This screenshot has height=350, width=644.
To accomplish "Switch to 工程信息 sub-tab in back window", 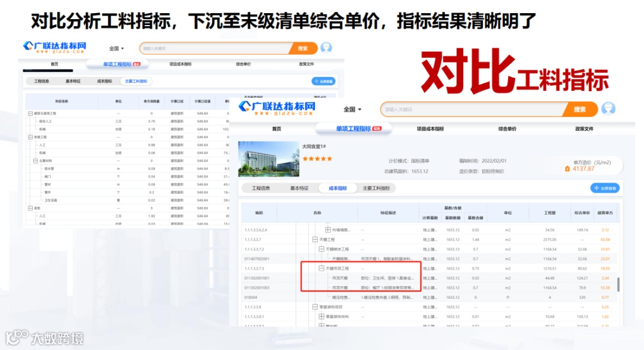I will (x=42, y=81).
